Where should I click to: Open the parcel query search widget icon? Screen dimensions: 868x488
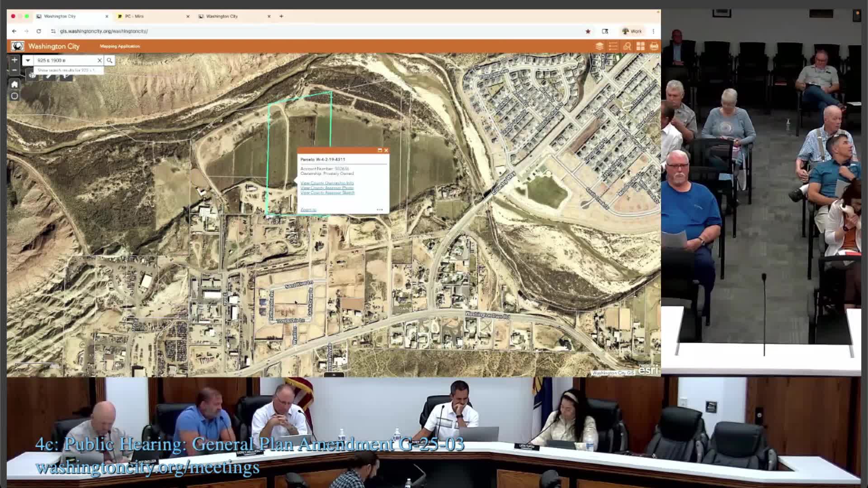[627, 46]
